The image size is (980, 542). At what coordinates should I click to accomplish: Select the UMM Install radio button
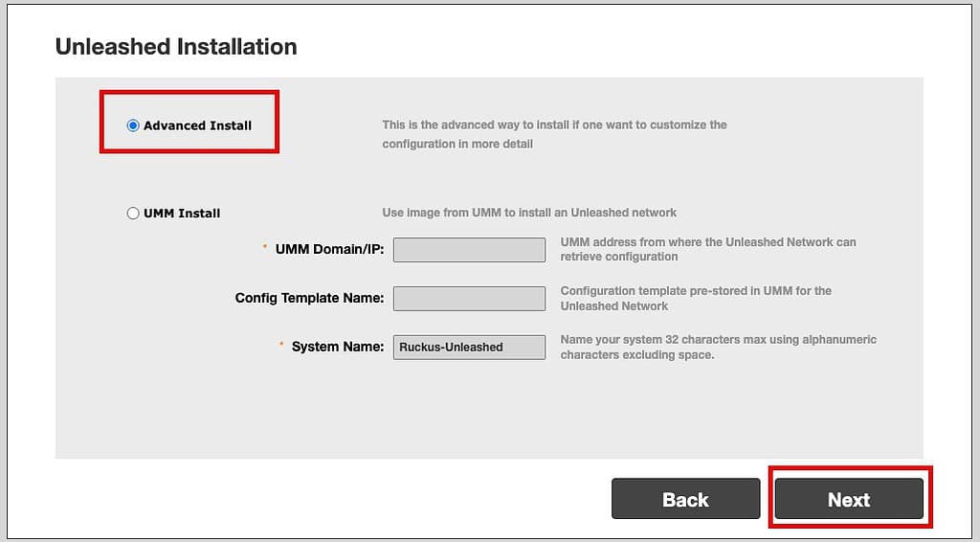click(x=132, y=214)
